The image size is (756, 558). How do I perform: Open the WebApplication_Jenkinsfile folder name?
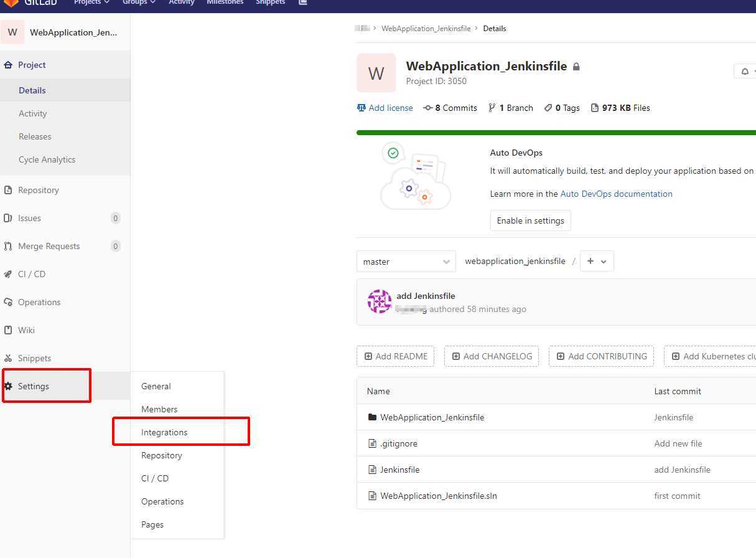[432, 417]
